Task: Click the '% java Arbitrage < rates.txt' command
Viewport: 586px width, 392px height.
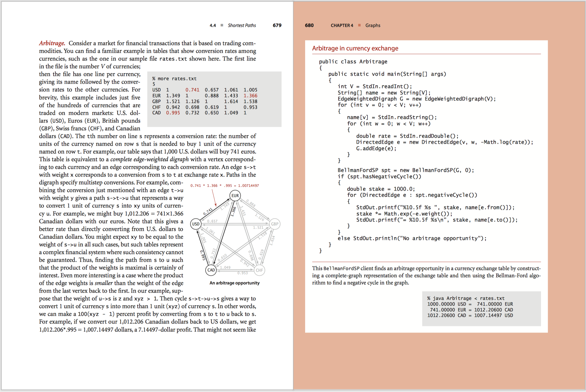Action: 466,298
